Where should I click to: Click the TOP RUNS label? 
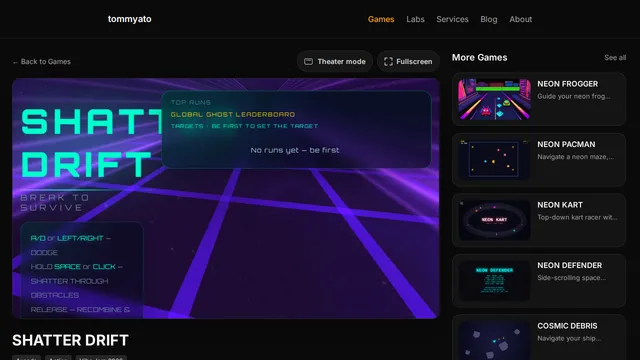[x=191, y=102]
